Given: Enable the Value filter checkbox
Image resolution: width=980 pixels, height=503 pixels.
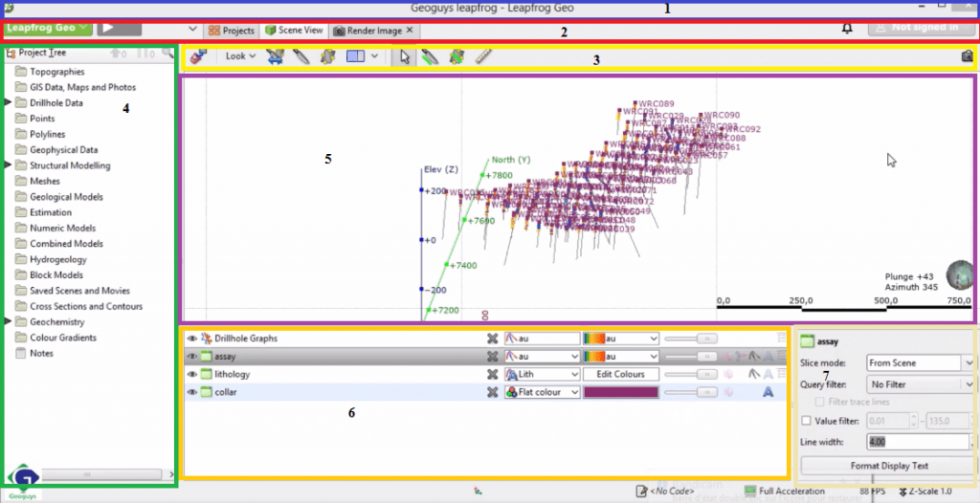Looking at the screenshot, I should [806, 420].
